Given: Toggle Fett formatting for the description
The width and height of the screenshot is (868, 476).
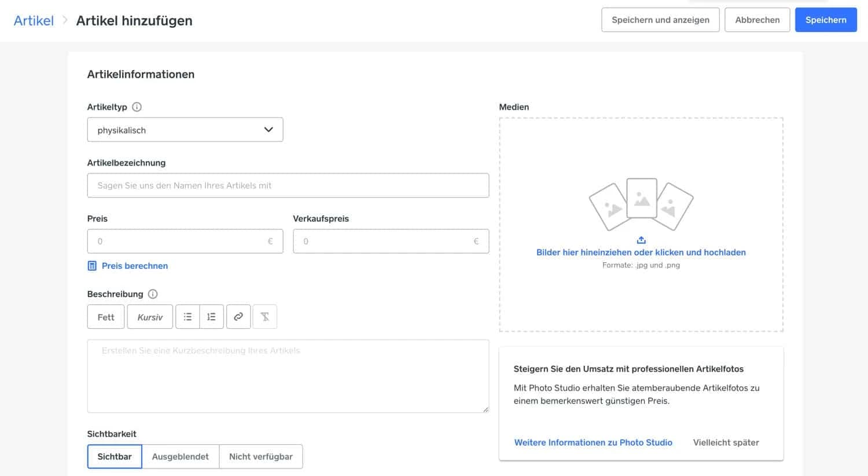Looking at the screenshot, I should pyautogui.click(x=105, y=317).
